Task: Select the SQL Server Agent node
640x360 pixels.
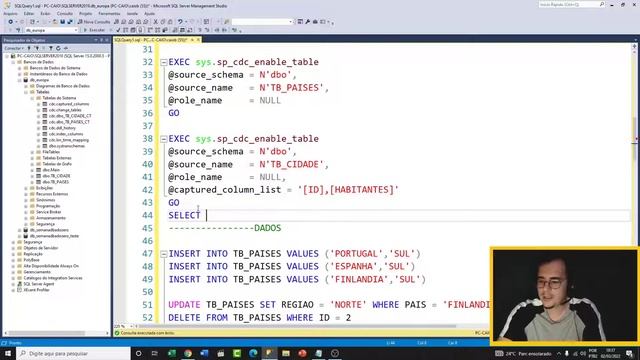Action: (x=38, y=284)
